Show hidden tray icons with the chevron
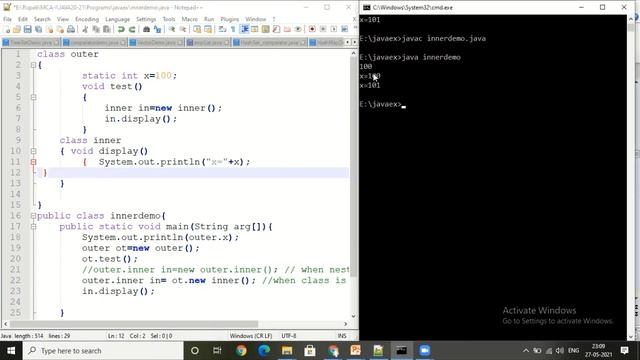The image size is (640, 360). 526,351
